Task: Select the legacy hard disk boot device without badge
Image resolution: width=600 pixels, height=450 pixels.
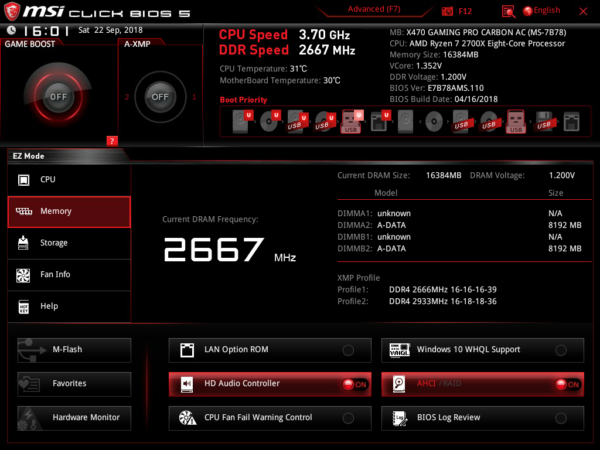Action: click(406, 122)
